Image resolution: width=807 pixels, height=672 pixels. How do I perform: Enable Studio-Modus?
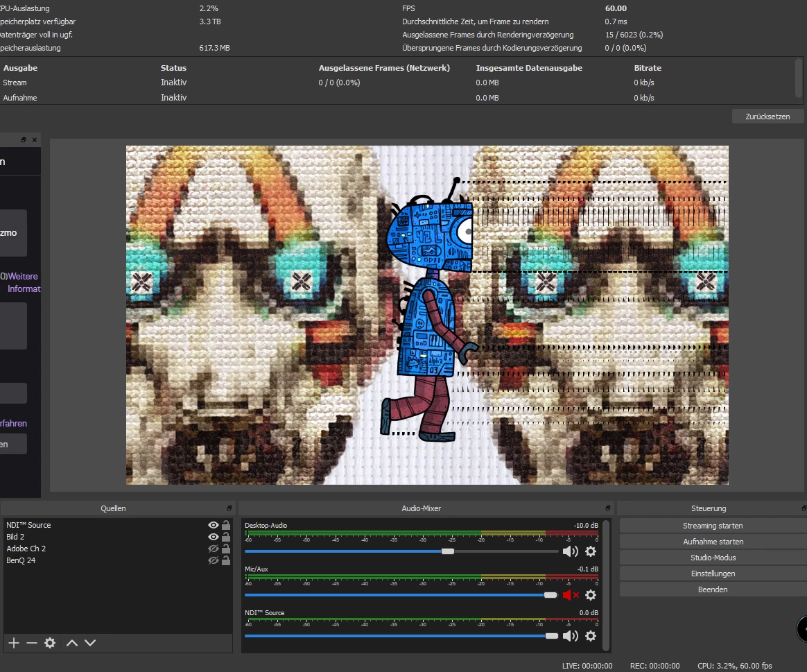click(x=713, y=558)
